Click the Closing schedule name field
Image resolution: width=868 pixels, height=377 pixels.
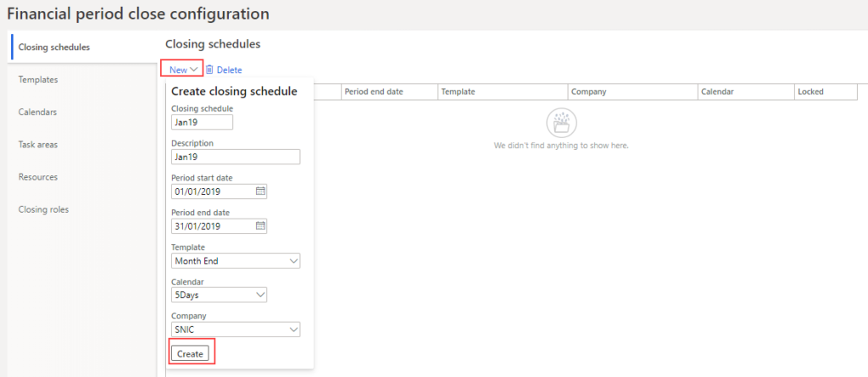[x=202, y=122]
